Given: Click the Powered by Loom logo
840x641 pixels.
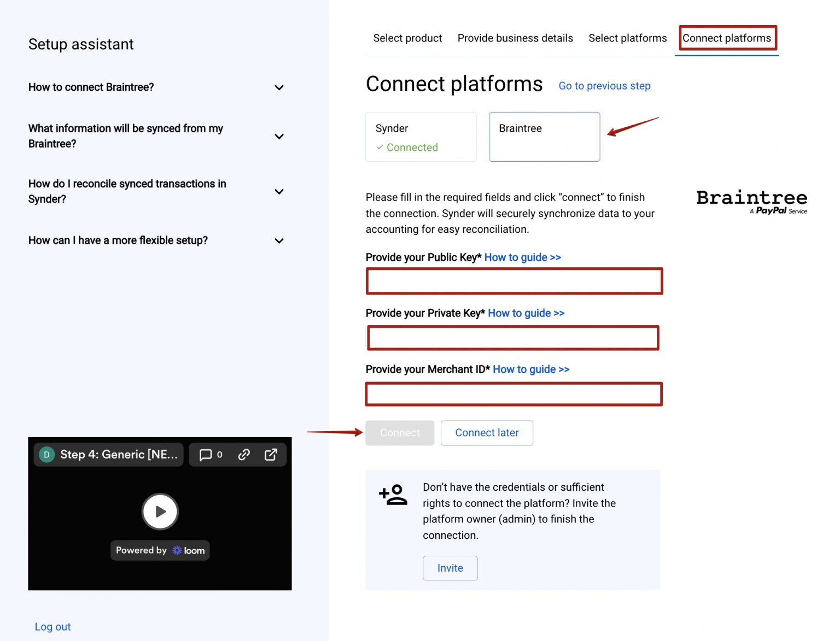Looking at the screenshot, I should pos(160,550).
